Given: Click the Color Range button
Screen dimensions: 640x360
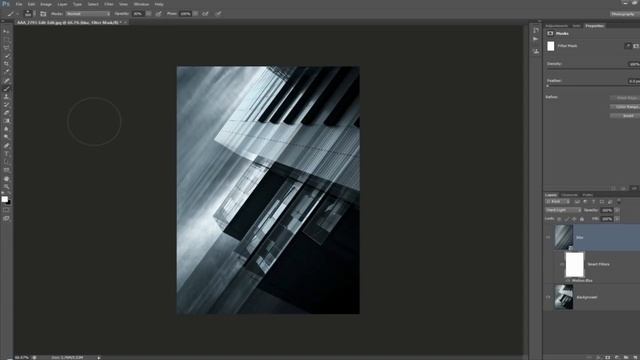Looking at the screenshot, I should 625,107.
